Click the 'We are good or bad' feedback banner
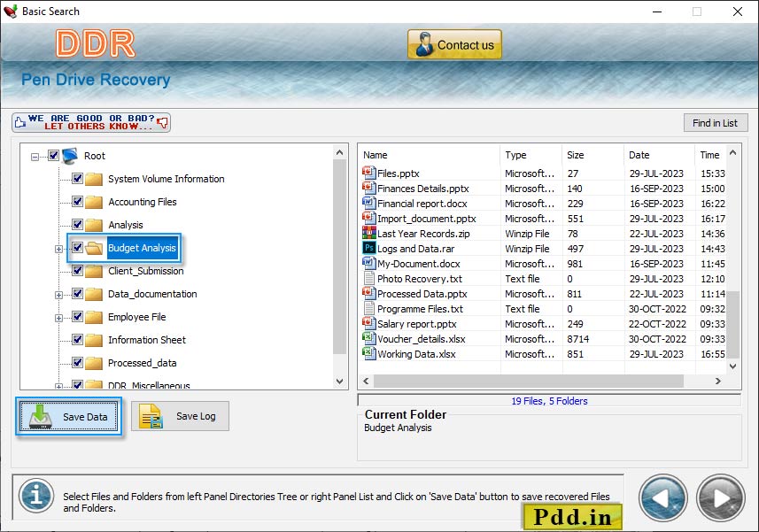 click(91, 122)
